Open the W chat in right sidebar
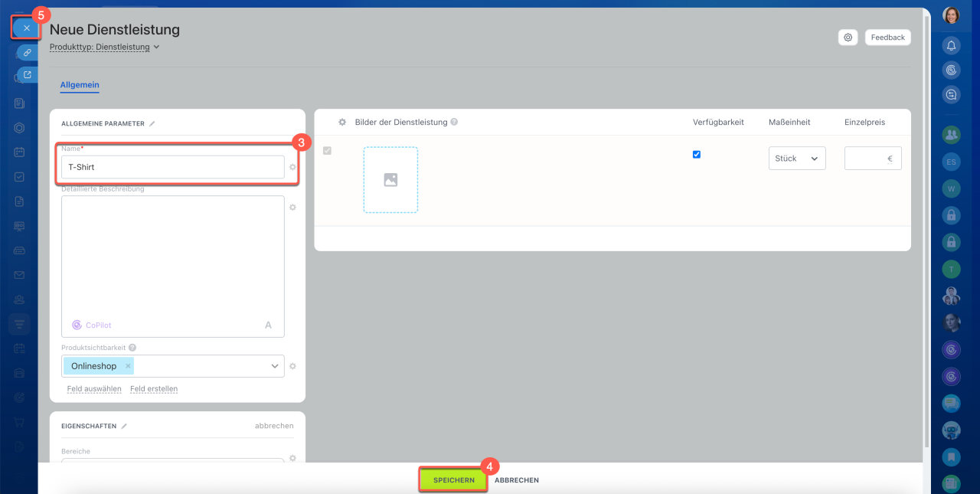 tap(952, 188)
